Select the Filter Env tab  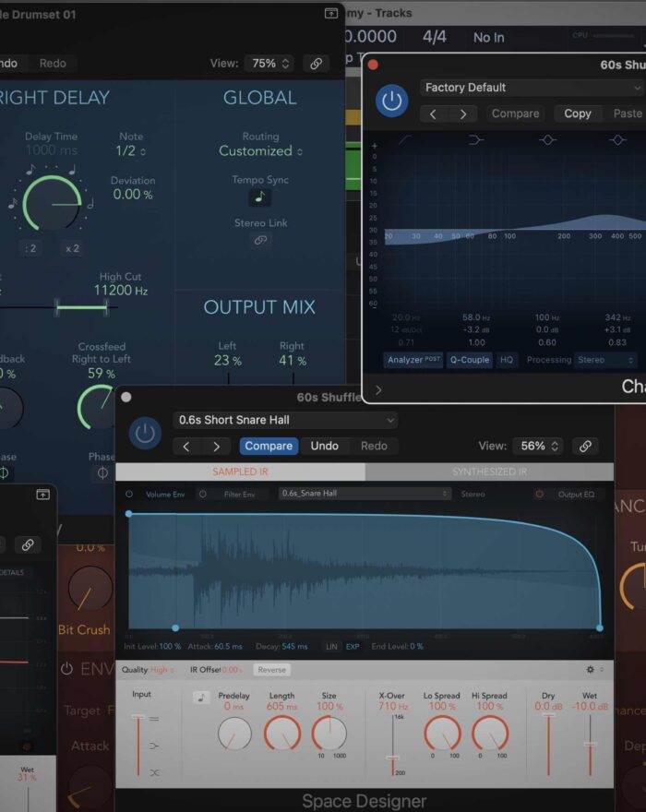(x=239, y=495)
